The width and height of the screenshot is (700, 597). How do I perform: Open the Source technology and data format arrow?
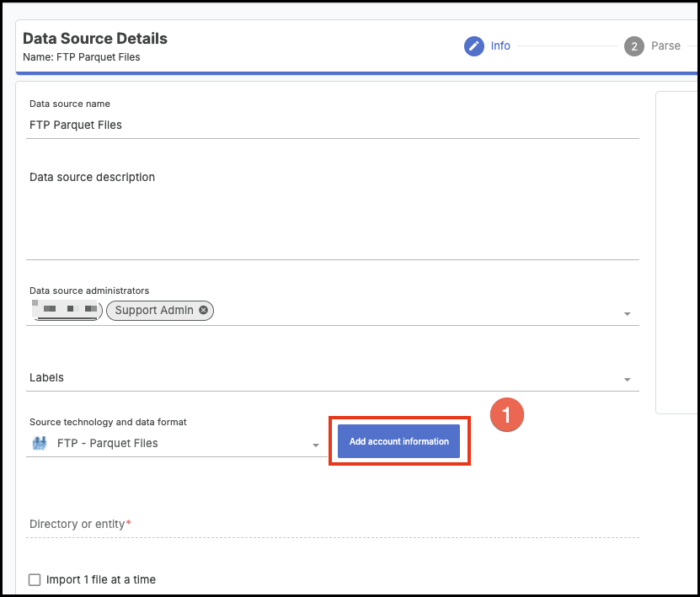[316, 445]
